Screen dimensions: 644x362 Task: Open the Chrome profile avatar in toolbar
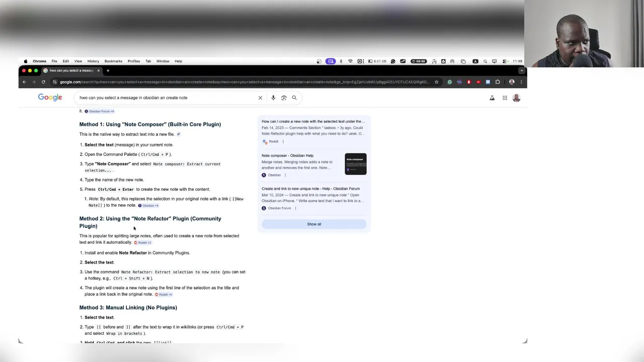(512, 82)
